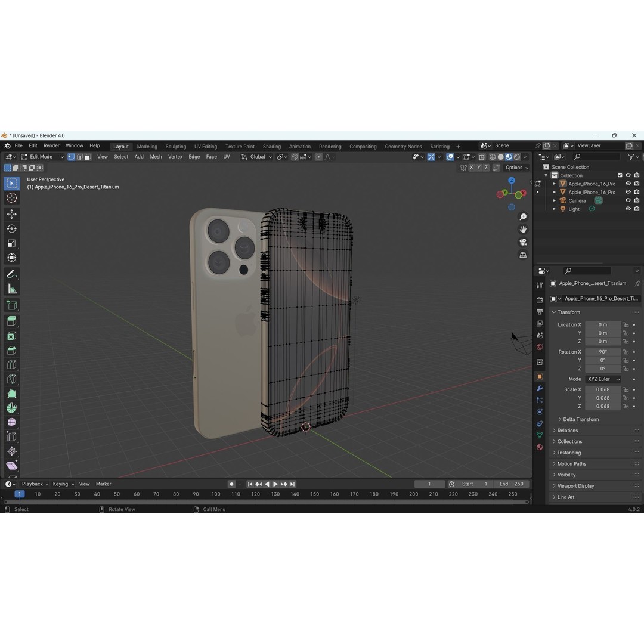This screenshot has width=644, height=644.
Task: Uncheck Collection exclude checkbox
Action: pyautogui.click(x=620, y=175)
